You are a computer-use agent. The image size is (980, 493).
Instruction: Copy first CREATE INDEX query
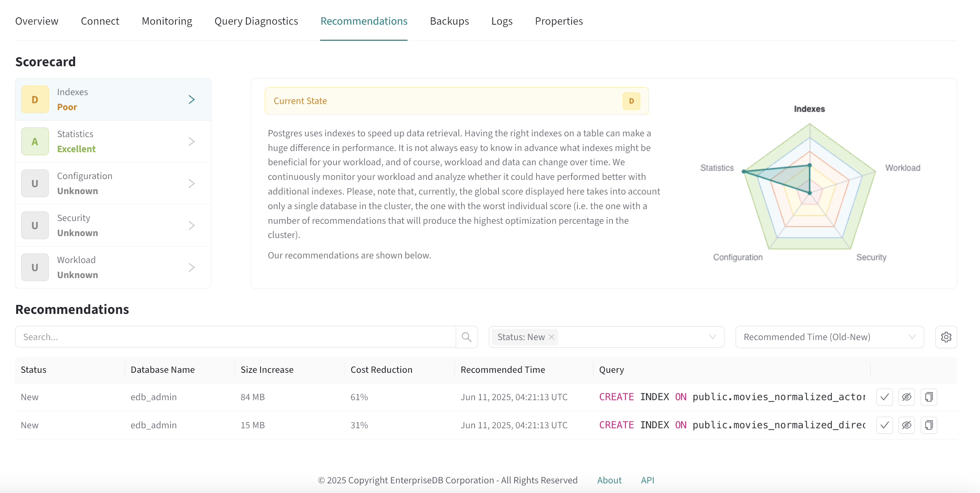[x=928, y=397]
